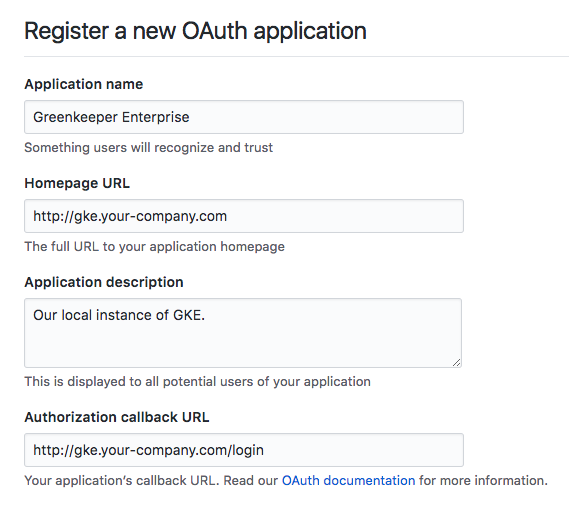Select the Authorization callback URL field
This screenshot has height=505, width=569.
click(244, 450)
